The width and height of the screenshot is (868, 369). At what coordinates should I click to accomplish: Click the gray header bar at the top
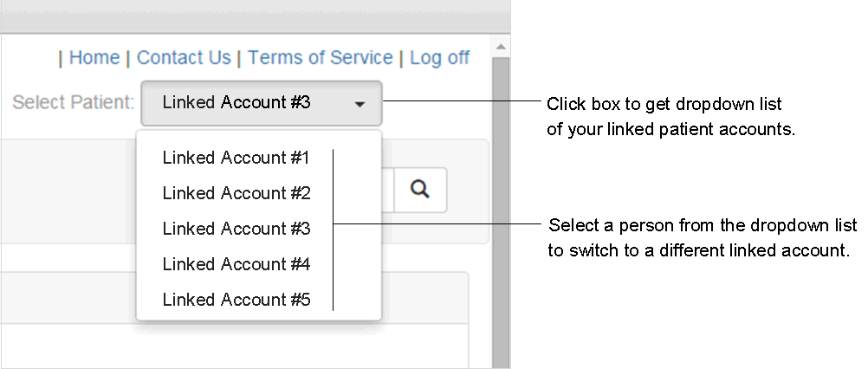coord(255,16)
